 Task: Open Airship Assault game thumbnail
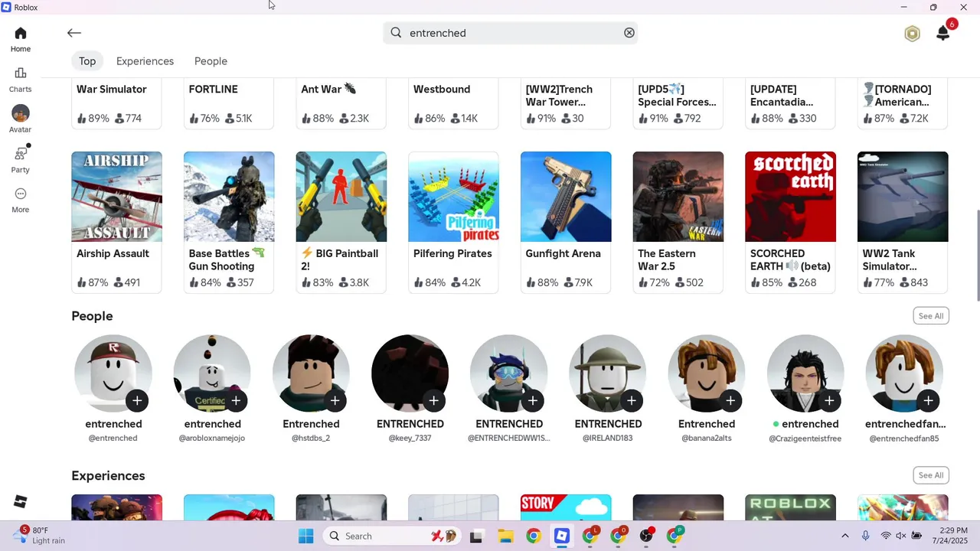tap(116, 197)
